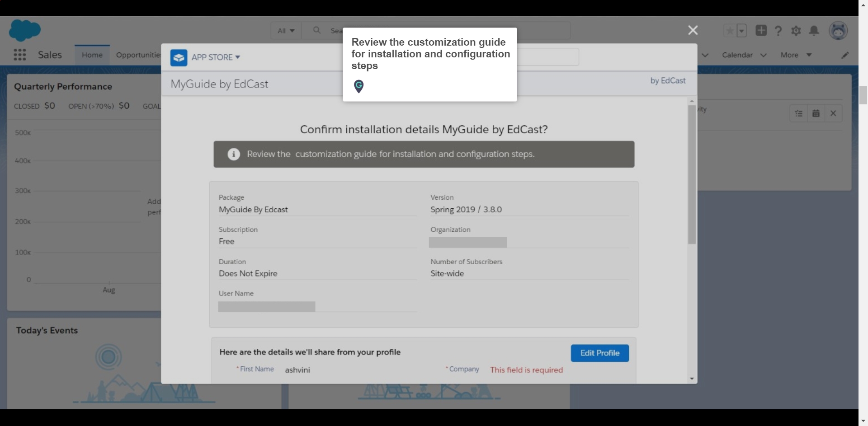Viewport: 868px width, 426px height.
Task: Click the dialog scrollbar up arrow
Action: 692,101
